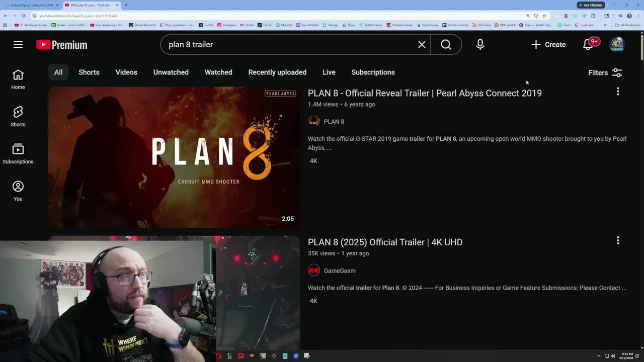Select the Shorts filter chip

point(89,72)
